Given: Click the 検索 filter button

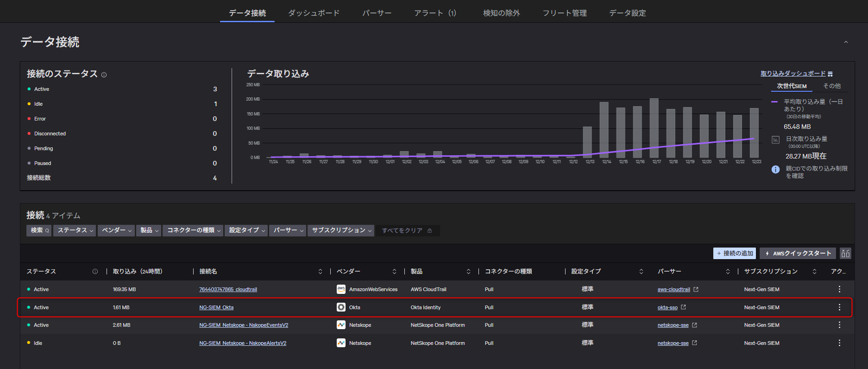Looking at the screenshot, I should point(39,230).
